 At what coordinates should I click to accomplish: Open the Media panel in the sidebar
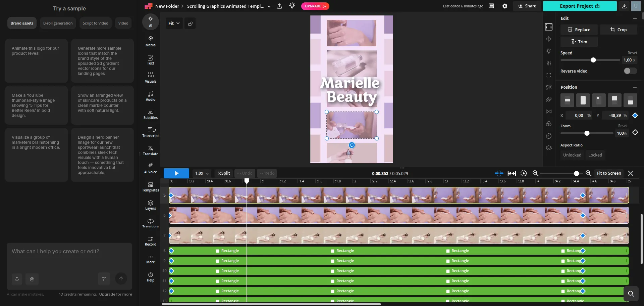click(151, 41)
